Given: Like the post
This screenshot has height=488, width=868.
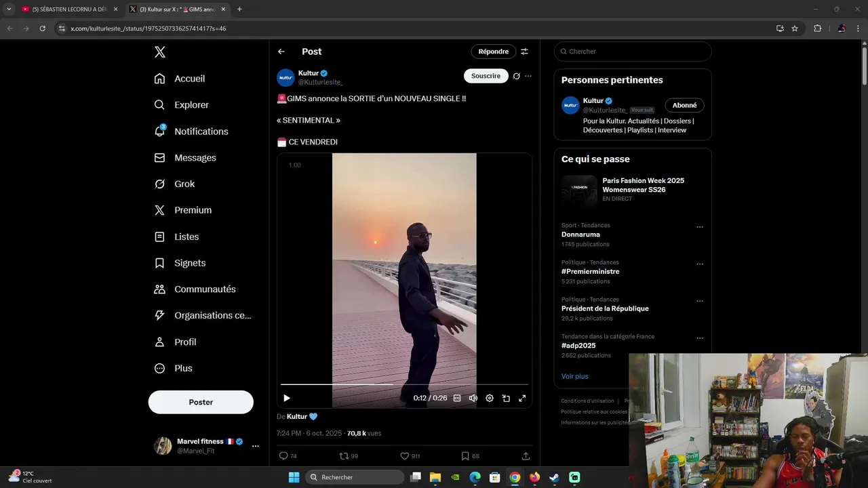Looking at the screenshot, I should (404, 456).
